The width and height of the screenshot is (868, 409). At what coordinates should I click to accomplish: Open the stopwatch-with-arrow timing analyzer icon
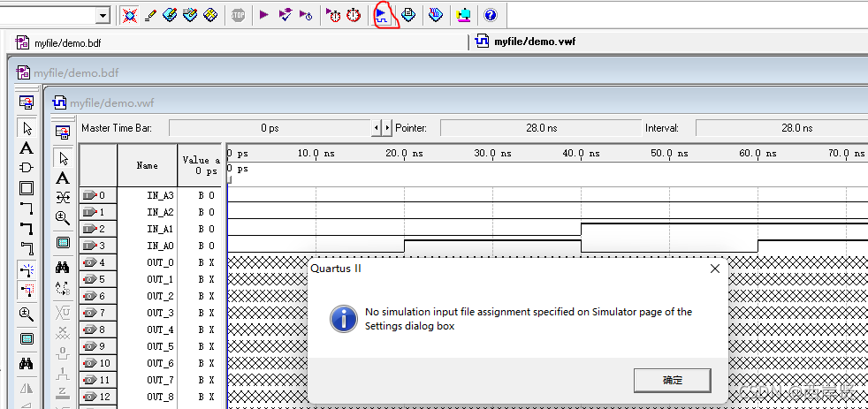pos(333,15)
